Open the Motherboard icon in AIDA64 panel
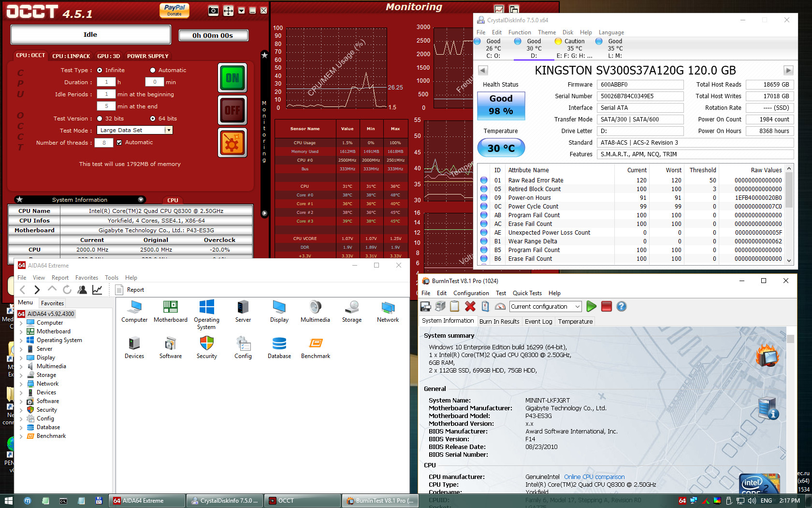812x508 pixels. coord(171,312)
